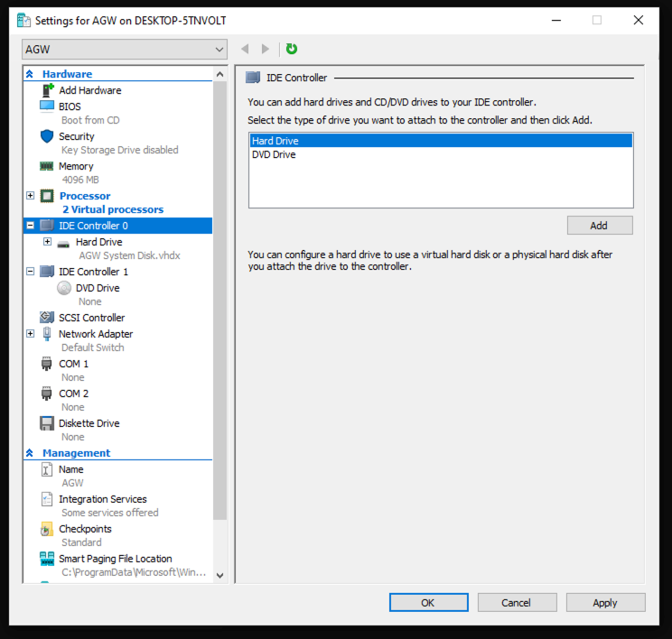Image resolution: width=672 pixels, height=639 pixels.
Task: Click the green refresh icon
Action: pos(291,49)
